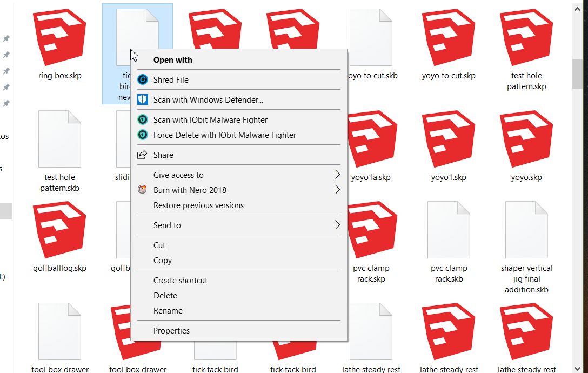
Task: Click the Windows Defender shield icon
Action: click(143, 99)
